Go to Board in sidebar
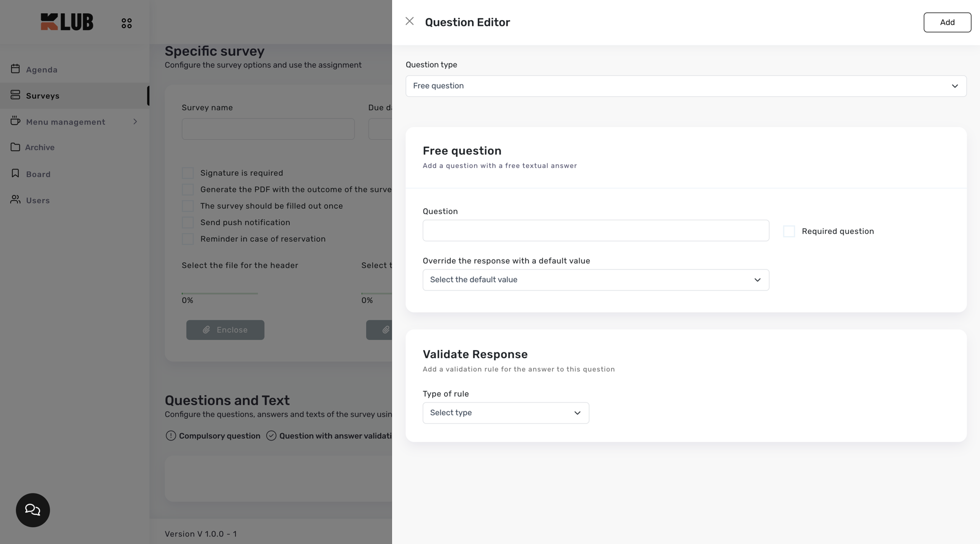The height and width of the screenshot is (544, 980). point(38,174)
